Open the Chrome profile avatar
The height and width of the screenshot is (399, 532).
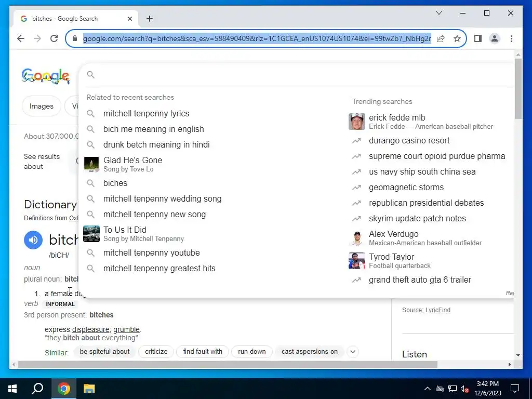point(495,38)
